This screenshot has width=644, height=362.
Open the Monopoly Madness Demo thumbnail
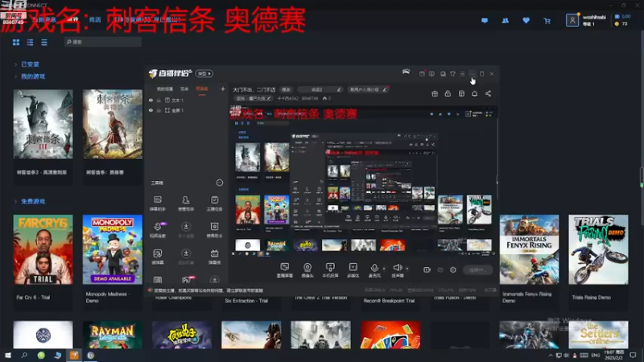point(113,249)
